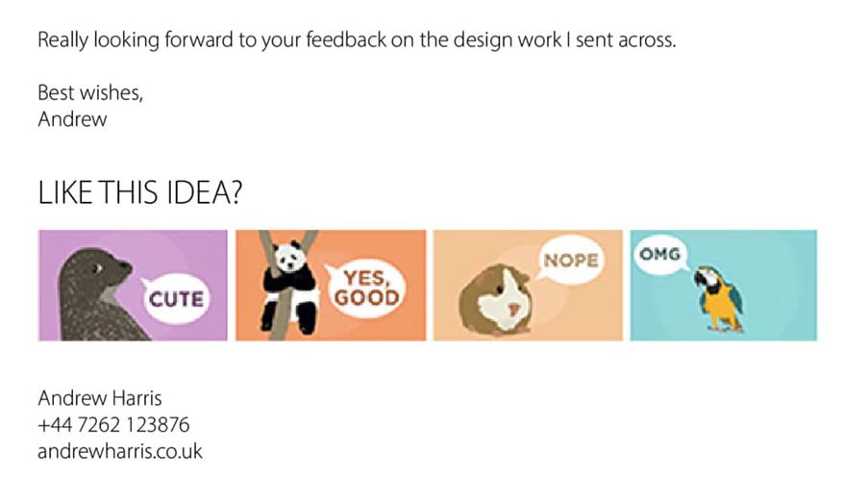Click the sentence about design work feedback
Screen dimensions: 868x503
(357, 40)
